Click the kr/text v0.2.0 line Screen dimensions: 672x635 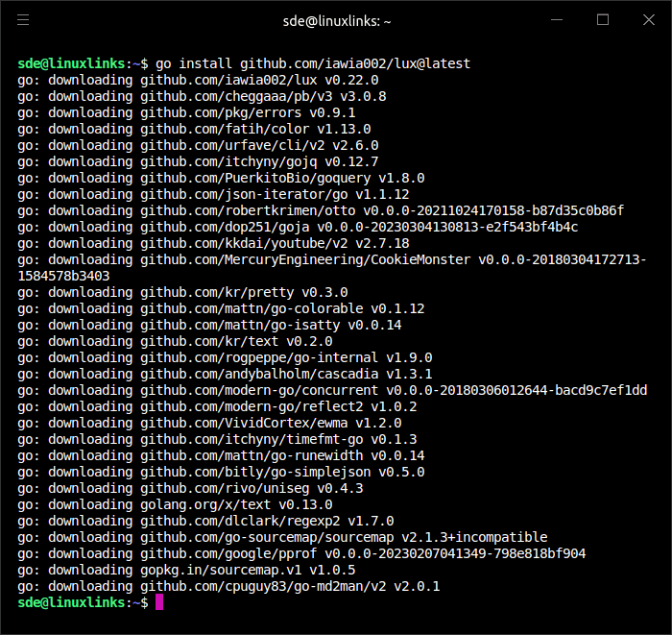175,341
